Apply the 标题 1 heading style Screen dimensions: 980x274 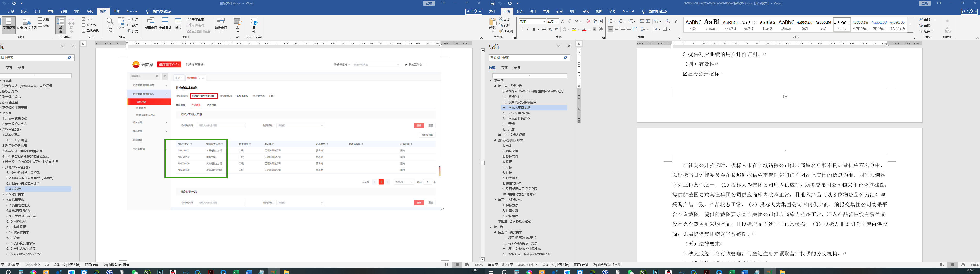711,24
